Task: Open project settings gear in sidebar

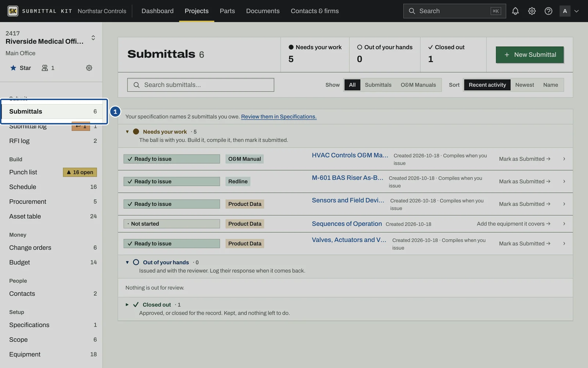Action: coord(89,68)
